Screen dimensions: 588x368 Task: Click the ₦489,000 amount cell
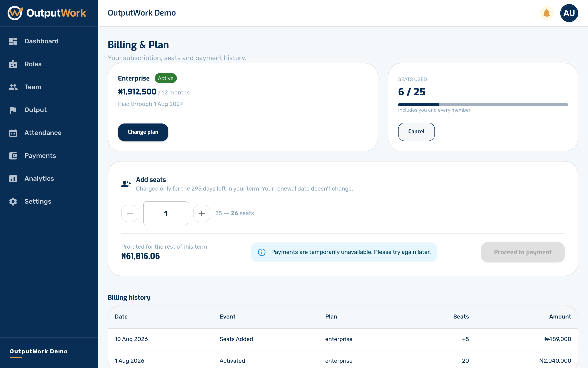click(558, 339)
